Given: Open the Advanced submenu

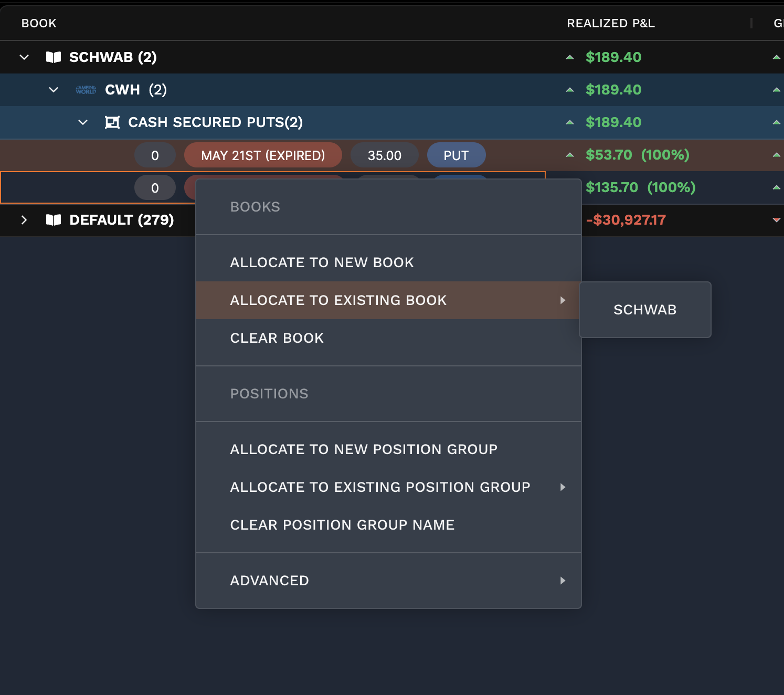Looking at the screenshot, I should pos(388,581).
